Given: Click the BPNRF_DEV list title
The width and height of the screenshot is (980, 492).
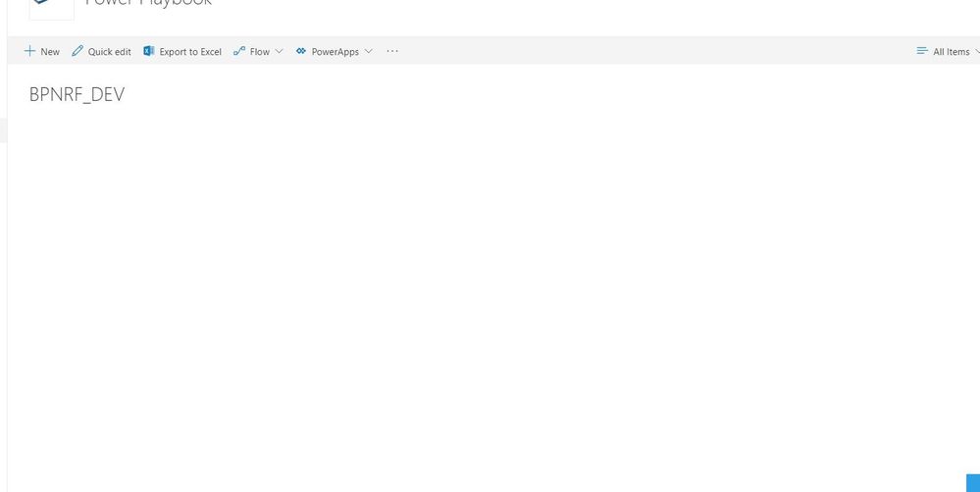Looking at the screenshot, I should coord(77,94).
